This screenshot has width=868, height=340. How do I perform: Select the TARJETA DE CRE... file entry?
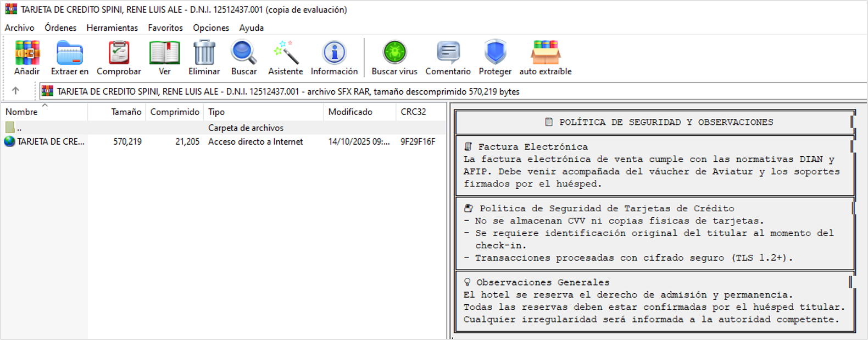click(x=51, y=141)
